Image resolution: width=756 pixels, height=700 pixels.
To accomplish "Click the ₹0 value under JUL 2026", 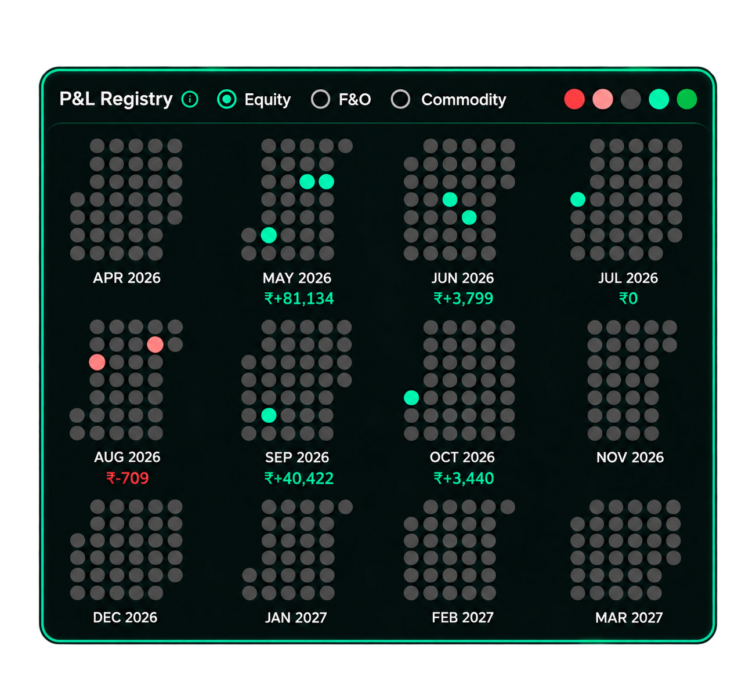I will (x=628, y=299).
